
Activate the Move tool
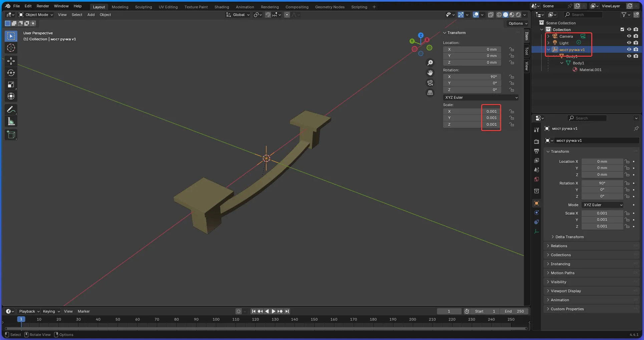tap(11, 61)
